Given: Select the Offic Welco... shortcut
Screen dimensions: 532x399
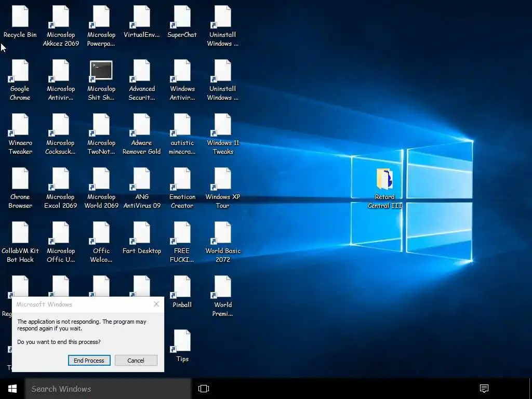Looking at the screenshot, I should 101,242.
